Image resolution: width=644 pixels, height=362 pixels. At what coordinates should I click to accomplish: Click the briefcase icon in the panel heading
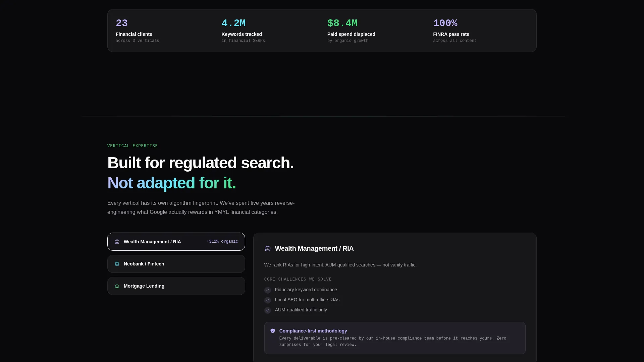pos(268,248)
